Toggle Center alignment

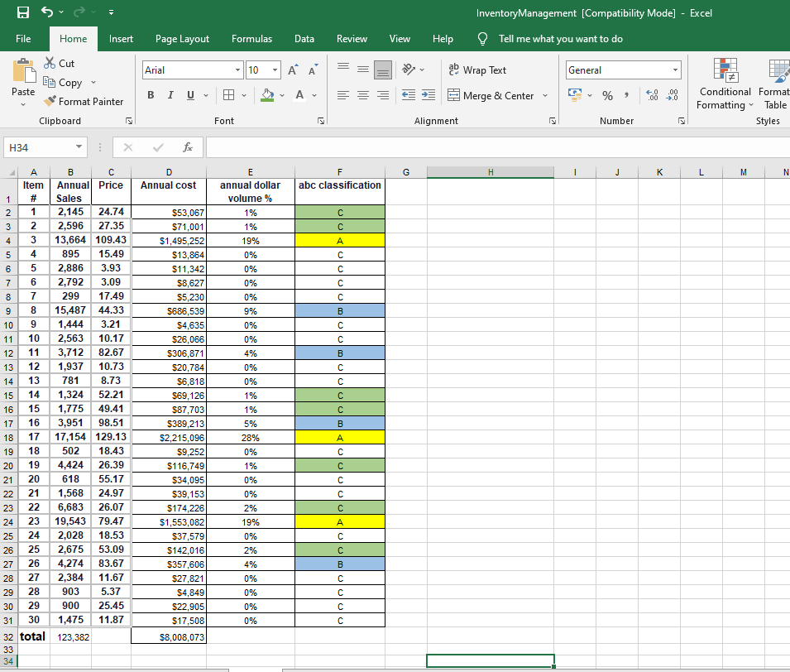[x=363, y=95]
